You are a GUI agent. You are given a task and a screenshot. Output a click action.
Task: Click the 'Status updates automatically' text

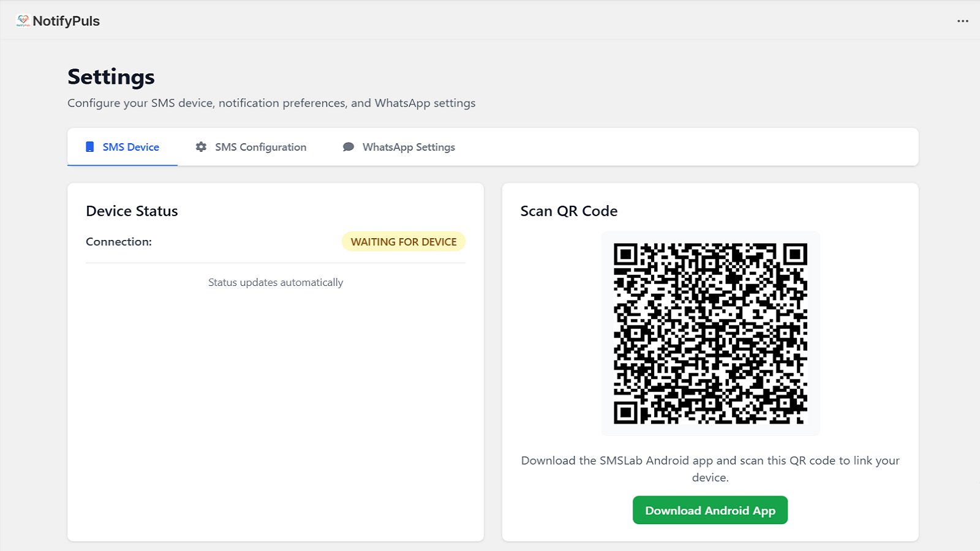point(276,282)
